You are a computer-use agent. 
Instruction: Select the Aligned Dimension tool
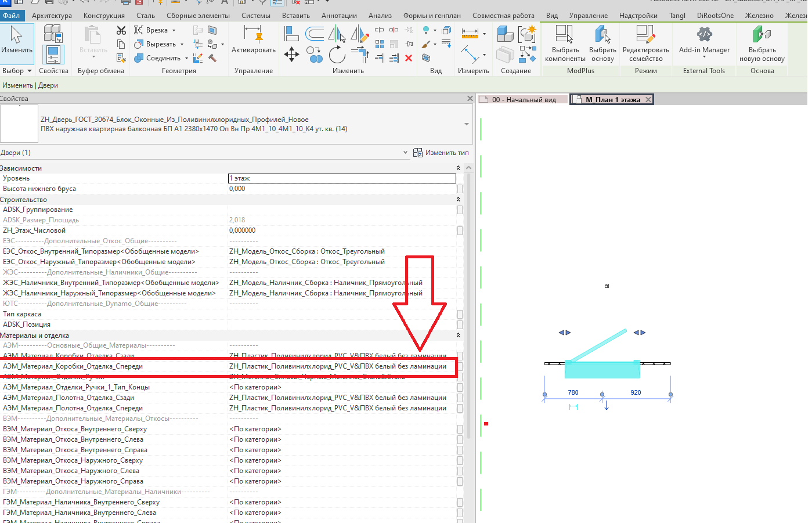pyautogui.click(x=469, y=54)
